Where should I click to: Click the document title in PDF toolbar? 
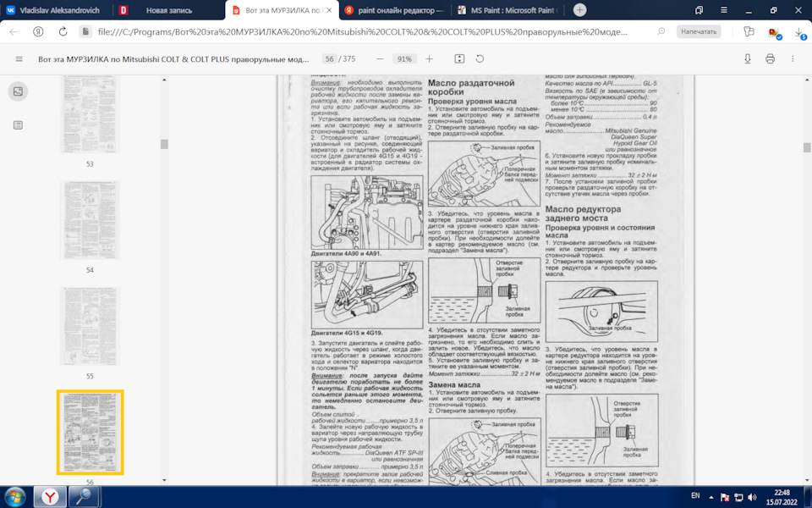click(173, 59)
